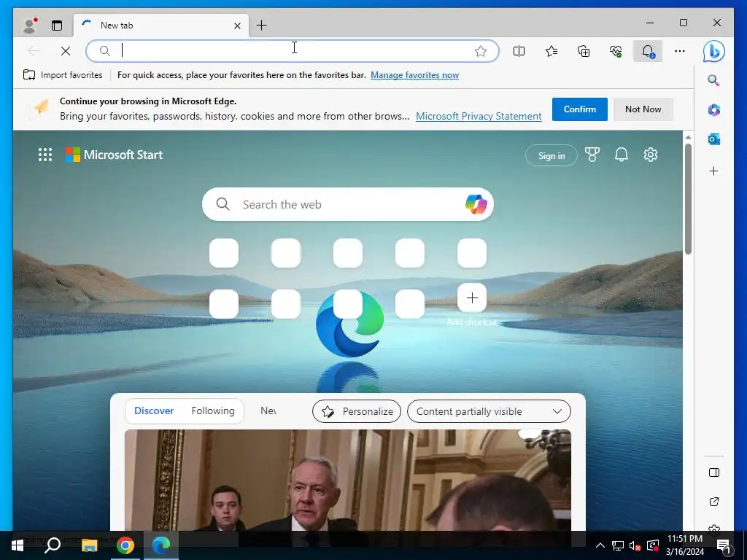
Task: Add this page to favorites with the star
Action: coord(481,51)
